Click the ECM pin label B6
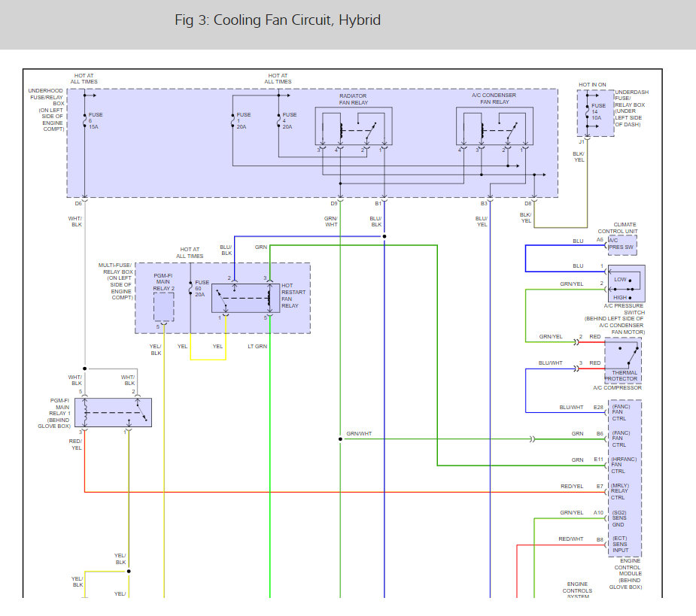This screenshot has height=616, width=696. [x=600, y=433]
